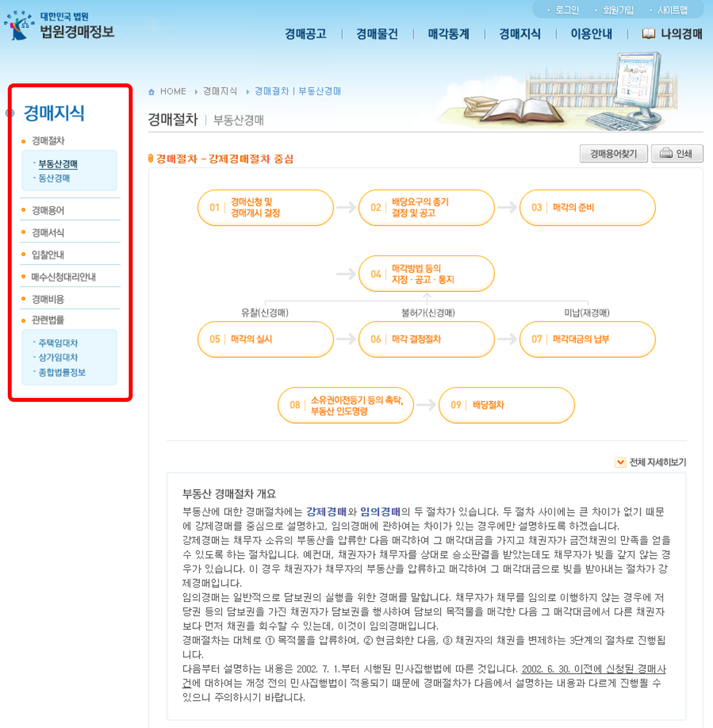Screen dimensions: 713x728
Task: Click flowchart step 04 매각방법 등의 지정·공고·통지
Action: click(x=426, y=274)
